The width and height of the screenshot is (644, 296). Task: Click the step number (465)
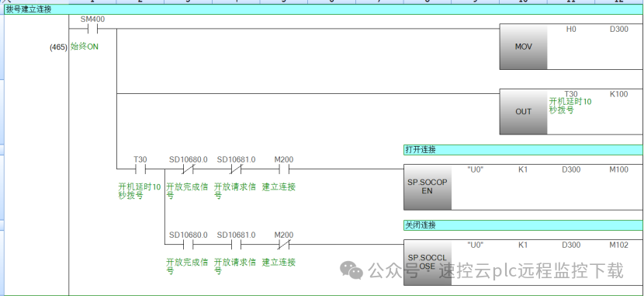point(58,47)
